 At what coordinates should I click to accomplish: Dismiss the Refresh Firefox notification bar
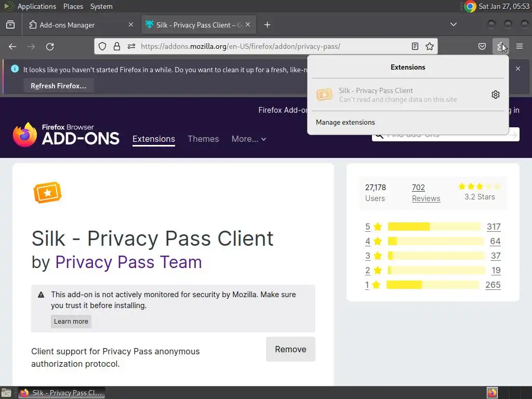coord(518,69)
